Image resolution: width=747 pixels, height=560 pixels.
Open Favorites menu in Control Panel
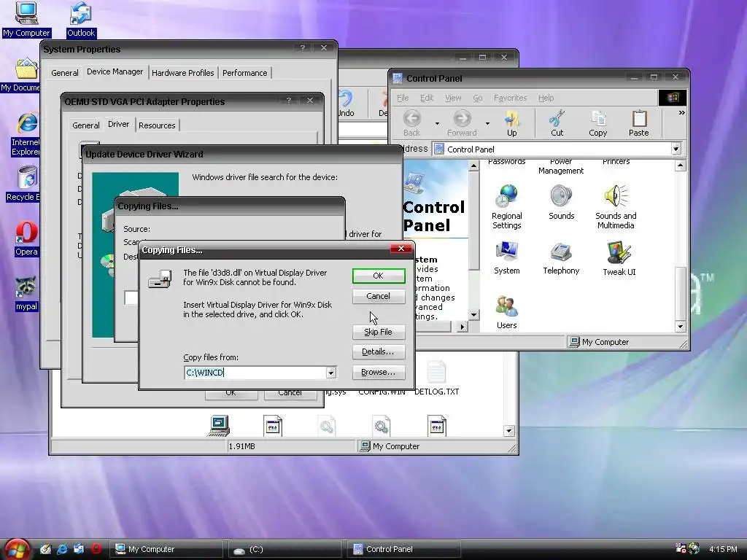point(510,98)
